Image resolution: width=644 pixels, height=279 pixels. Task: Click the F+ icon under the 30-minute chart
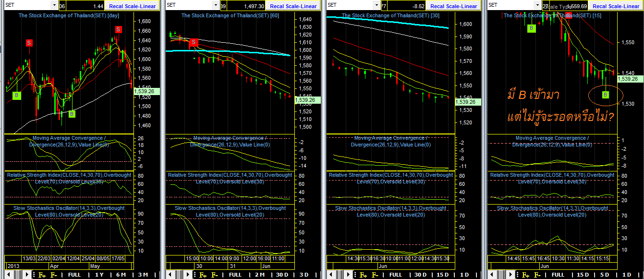point(363,275)
